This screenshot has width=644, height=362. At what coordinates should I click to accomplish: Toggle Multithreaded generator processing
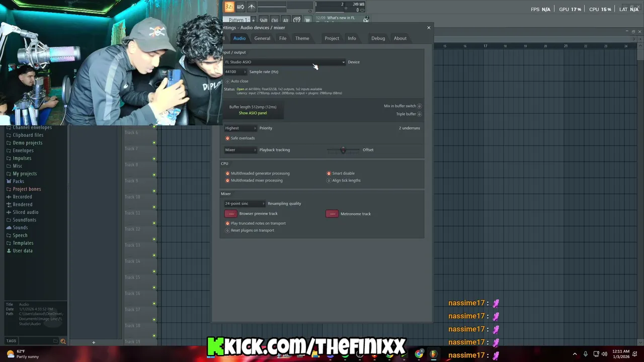tap(227, 173)
